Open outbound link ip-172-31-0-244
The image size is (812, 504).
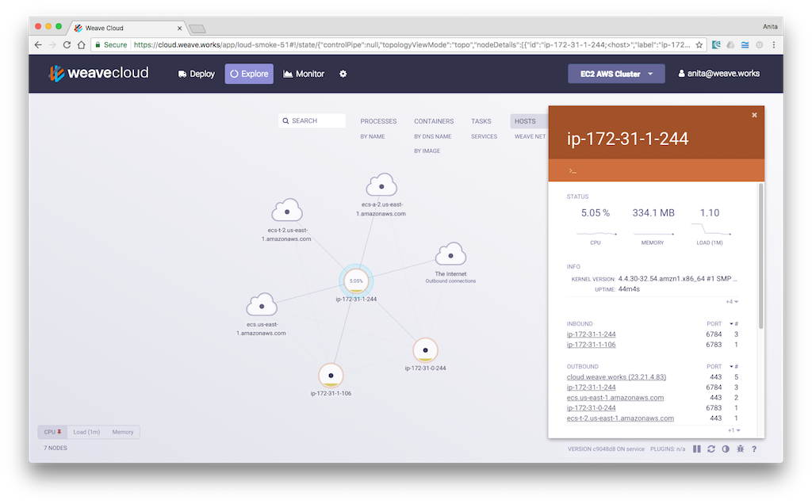point(592,408)
